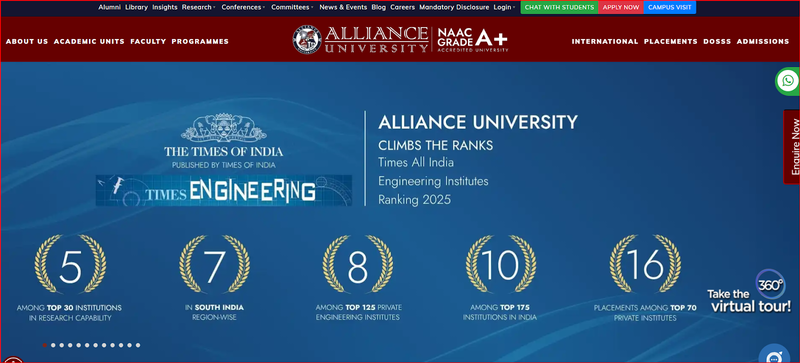
Task: Open the Login dropdown
Action: [504, 7]
